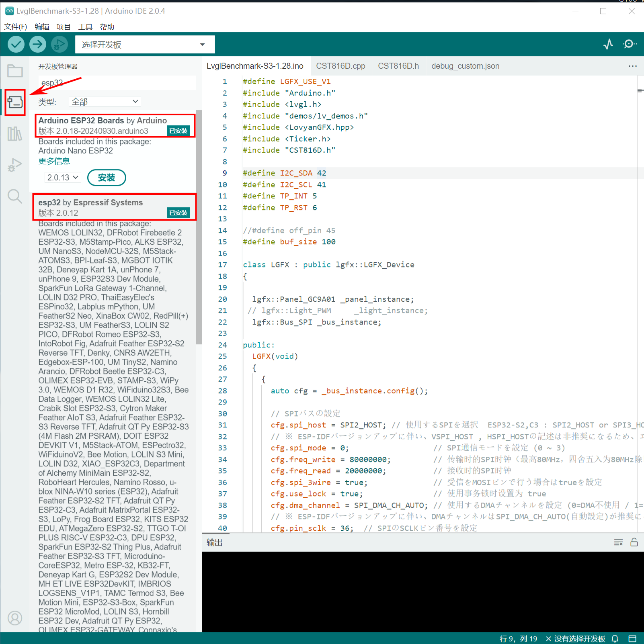
Task: Close the Arduino IDE window
Action: point(632,11)
